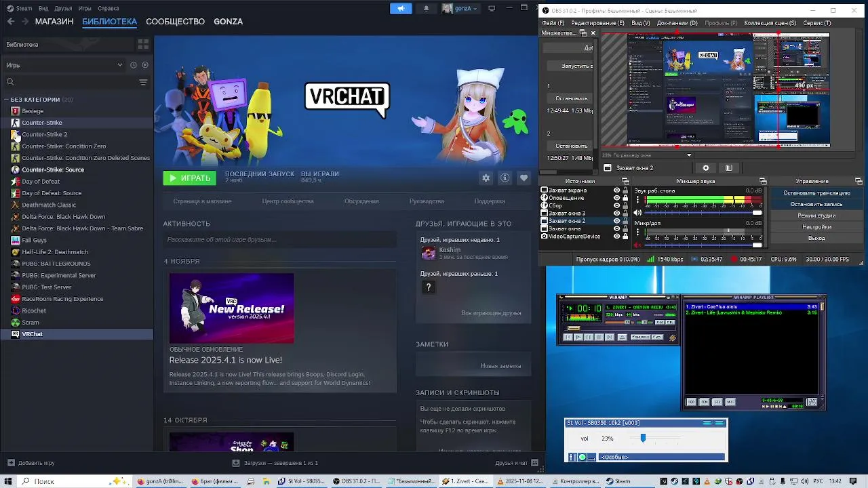
Task: Open gonzA account dropdown
Action: (x=460, y=8)
